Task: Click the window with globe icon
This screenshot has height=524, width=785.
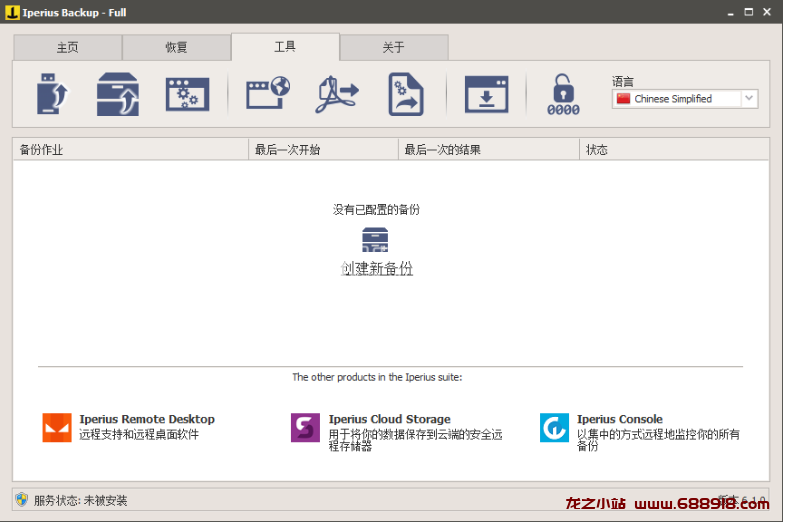Action: [268, 93]
